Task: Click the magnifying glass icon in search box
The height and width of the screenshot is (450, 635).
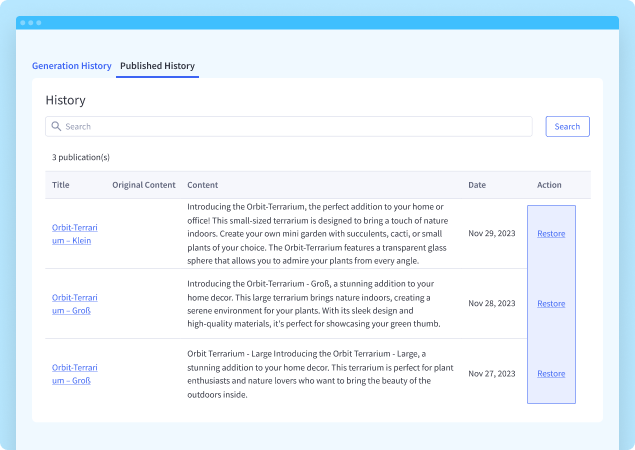Action: pos(57,127)
